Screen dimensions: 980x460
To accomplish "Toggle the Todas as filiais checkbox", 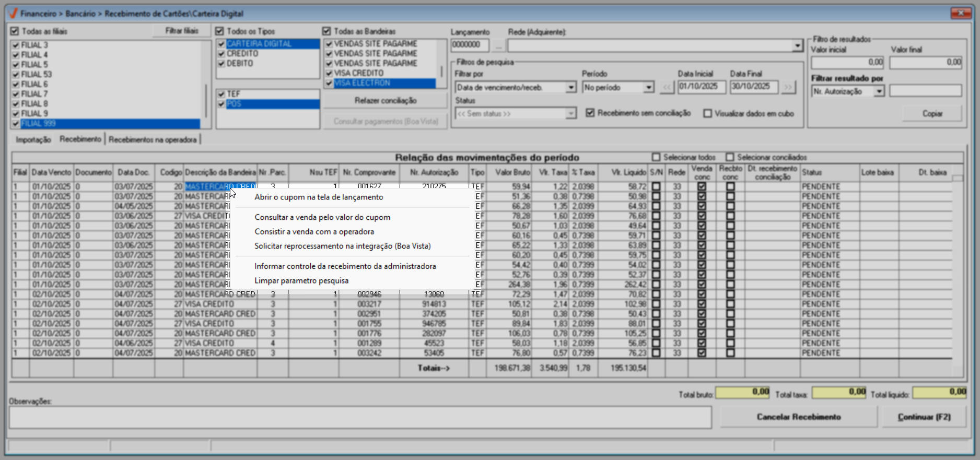I will 15,31.
